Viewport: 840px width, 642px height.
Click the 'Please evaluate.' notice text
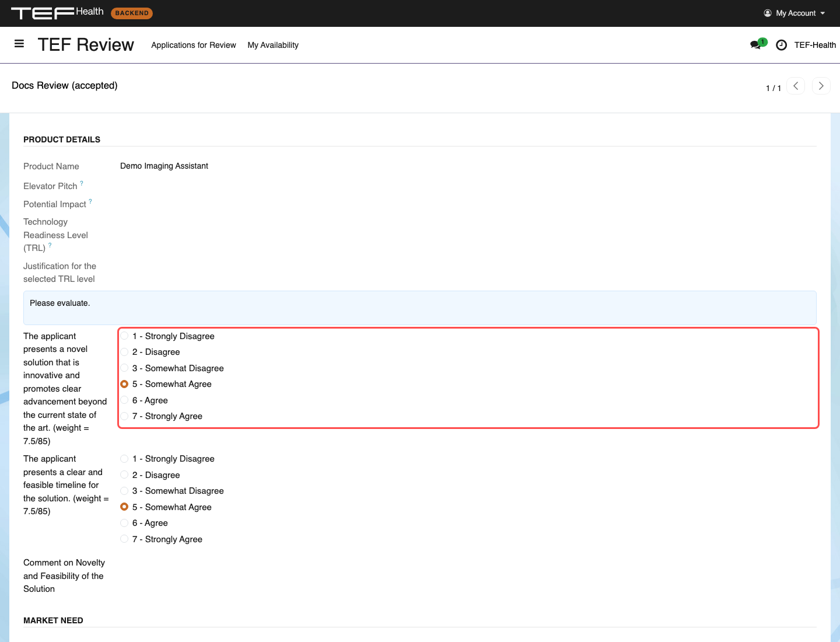[60, 303]
